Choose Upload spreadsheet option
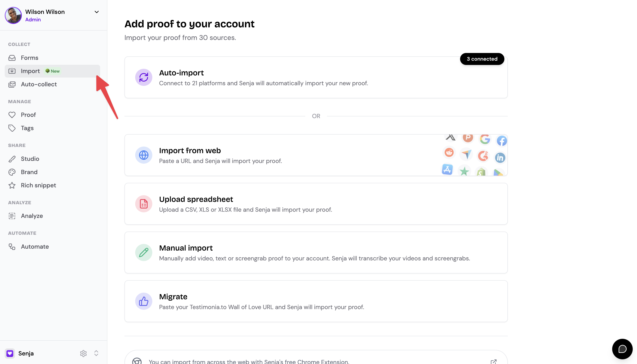Viewport: 637px width, 364px height. click(316, 204)
